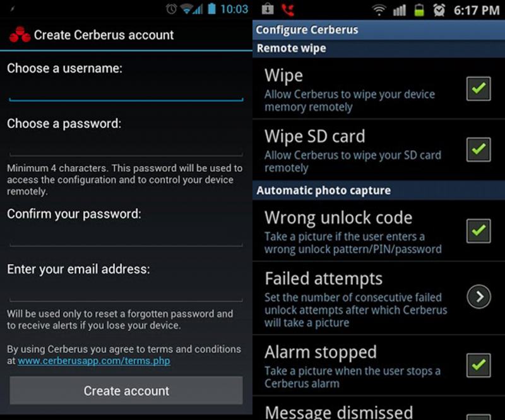Tap the alarm icon next to 6:17 PM
The width and height of the screenshot is (505, 420).
pos(439,10)
